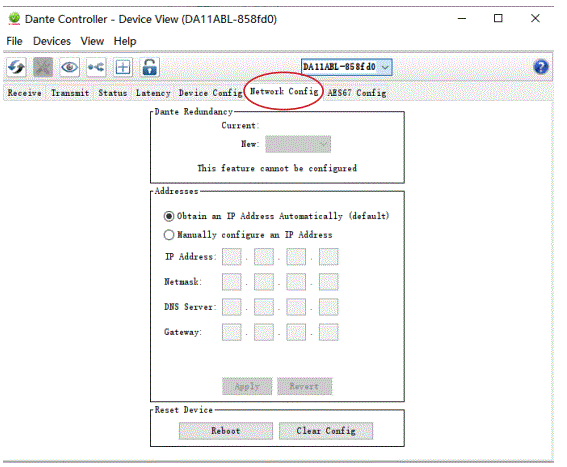The image size is (567, 467).
Task: Switch to the Device Config tab
Action: click(210, 93)
